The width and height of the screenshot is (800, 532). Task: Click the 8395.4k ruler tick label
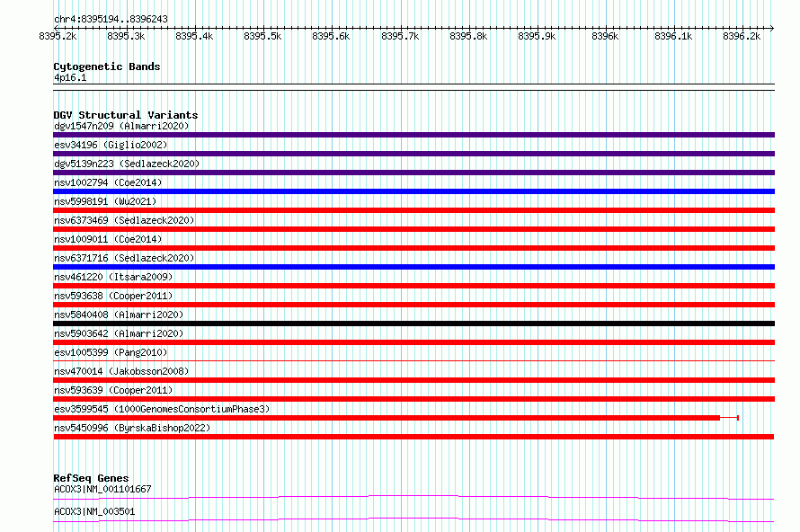pyautogui.click(x=194, y=36)
